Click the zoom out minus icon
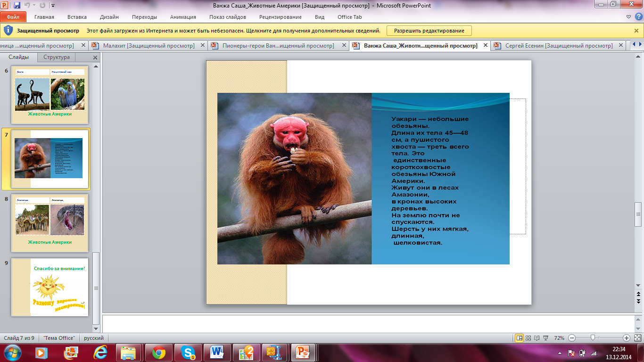The width and height of the screenshot is (644, 362). tap(572, 338)
